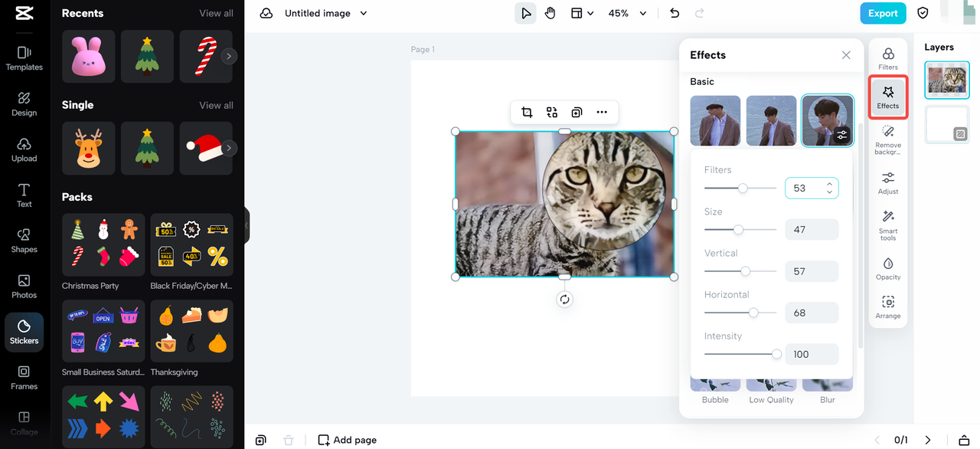980x449 pixels.
Task: Open the Templates panel in sidebar
Action: (24, 58)
